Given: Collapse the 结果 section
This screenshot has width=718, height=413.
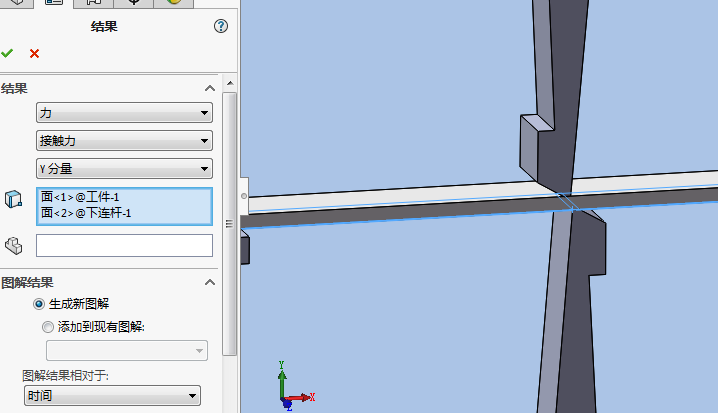Looking at the screenshot, I should 210,88.
